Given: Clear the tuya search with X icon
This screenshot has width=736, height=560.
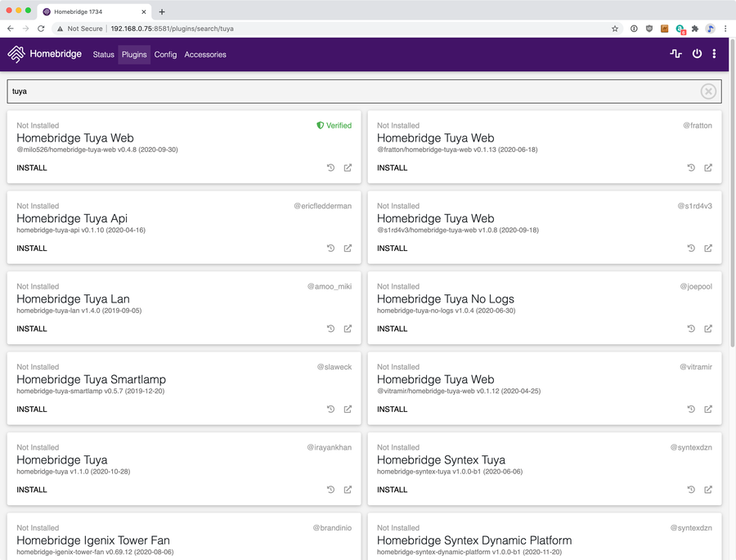Looking at the screenshot, I should [708, 92].
